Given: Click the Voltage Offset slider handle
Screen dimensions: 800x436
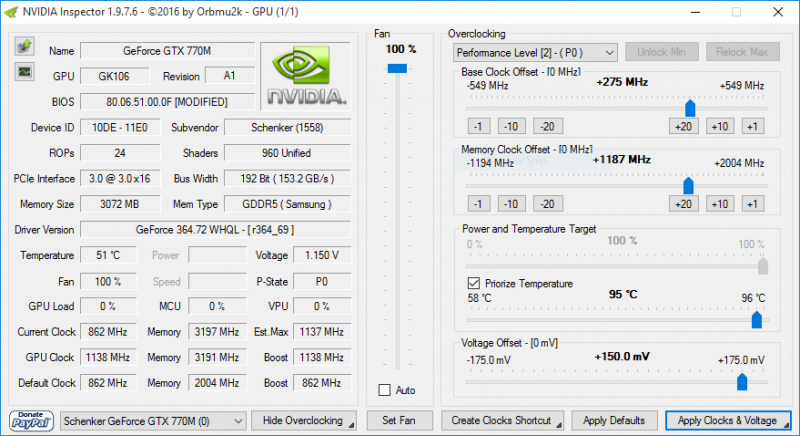Looking at the screenshot, I should [742, 381].
